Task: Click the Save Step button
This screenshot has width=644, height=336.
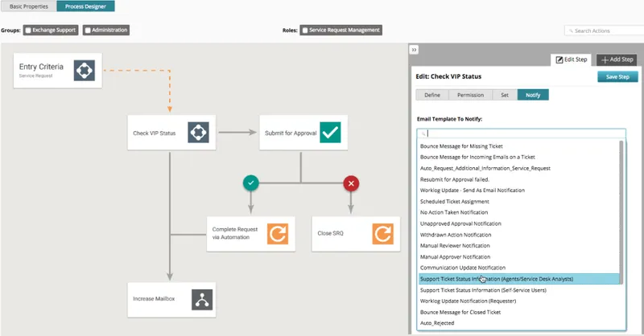Action: (617, 76)
